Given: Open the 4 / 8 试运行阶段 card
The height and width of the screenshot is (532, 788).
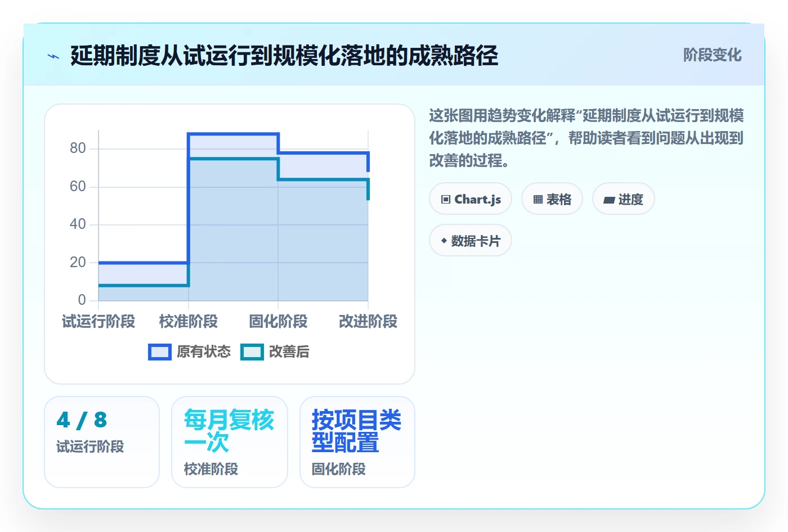Looking at the screenshot, I should tap(102, 442).
